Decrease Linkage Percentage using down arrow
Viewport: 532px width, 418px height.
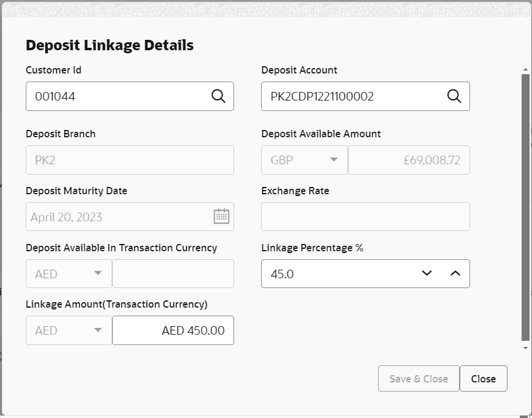pos(427,273)
